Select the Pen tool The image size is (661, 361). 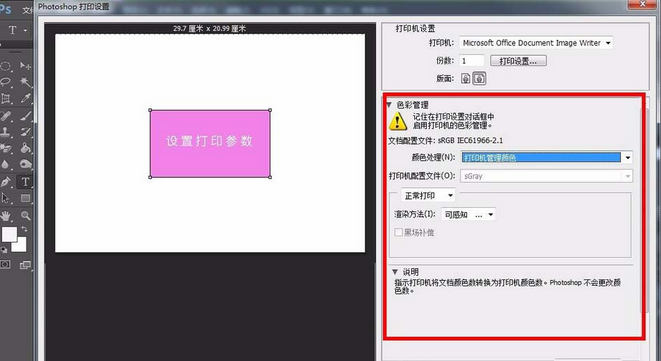[x=5, y=182]
